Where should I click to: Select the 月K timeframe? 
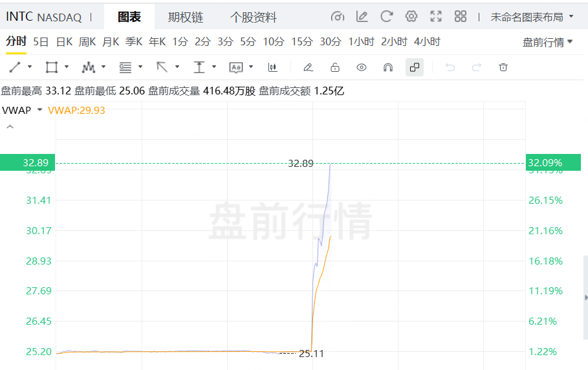(x=111, y=41)
